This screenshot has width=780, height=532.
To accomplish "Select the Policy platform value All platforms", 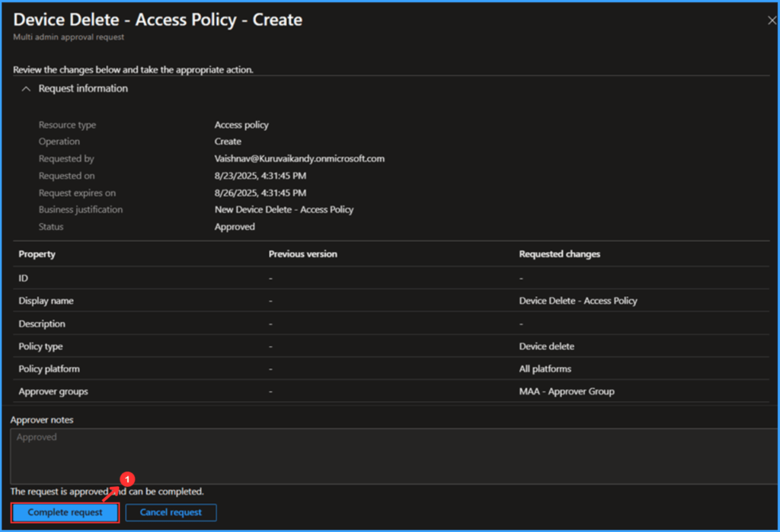I will [545, 369].
